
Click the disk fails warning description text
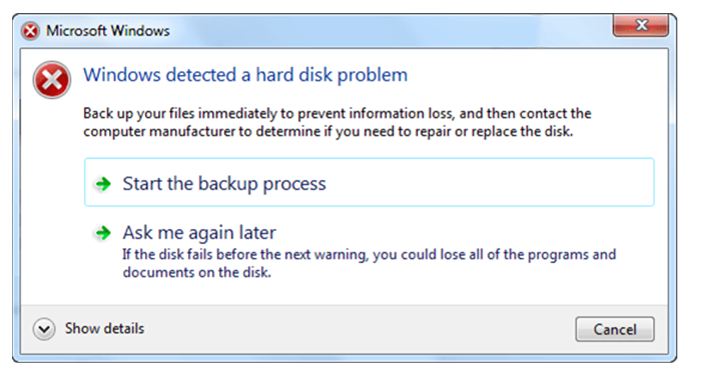point(369,264)
